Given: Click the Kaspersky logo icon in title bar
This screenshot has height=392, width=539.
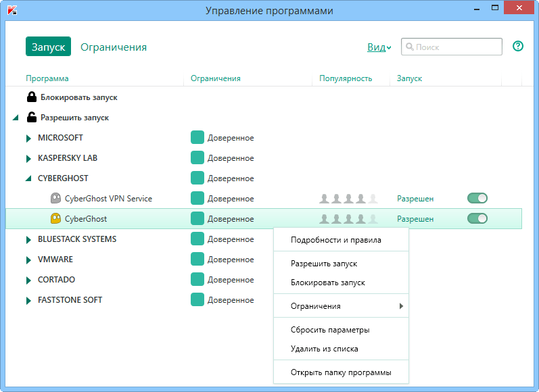Looking at the screenshot, I should tap(12, 10).
